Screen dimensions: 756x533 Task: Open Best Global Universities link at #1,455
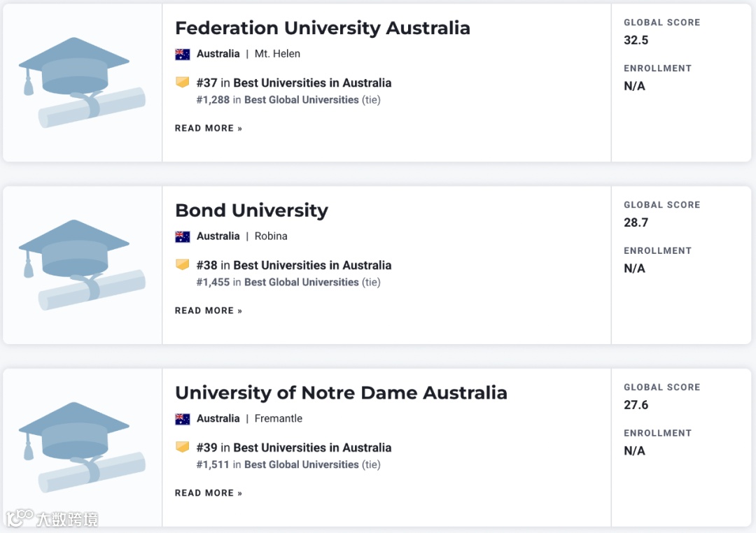coord(301,283)
